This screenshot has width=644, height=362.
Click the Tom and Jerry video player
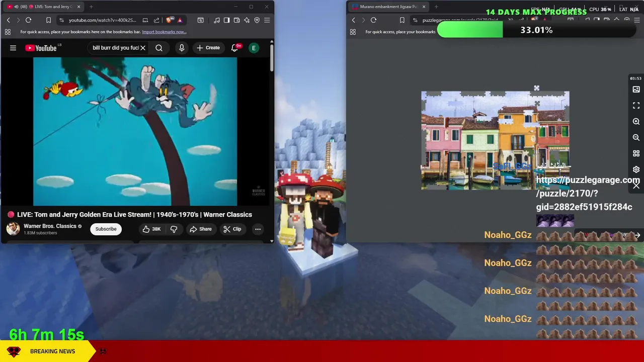pos(135,131)
